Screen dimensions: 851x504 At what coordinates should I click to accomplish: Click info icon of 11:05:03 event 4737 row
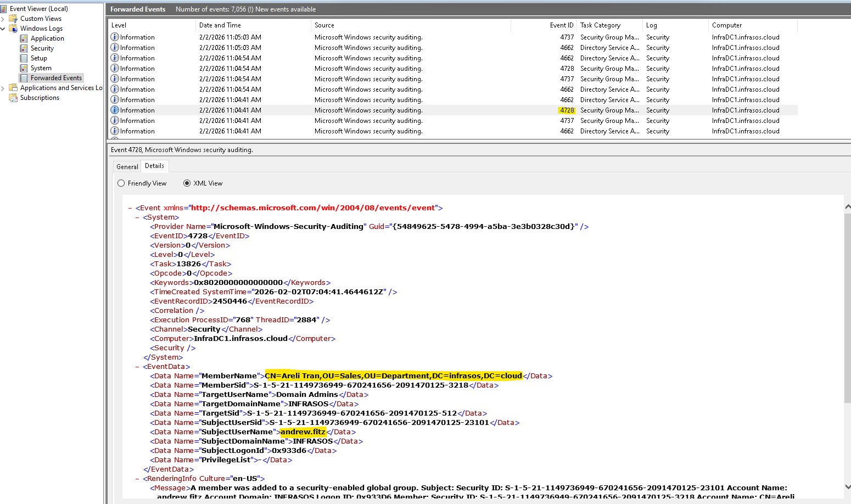pos(115,37)
